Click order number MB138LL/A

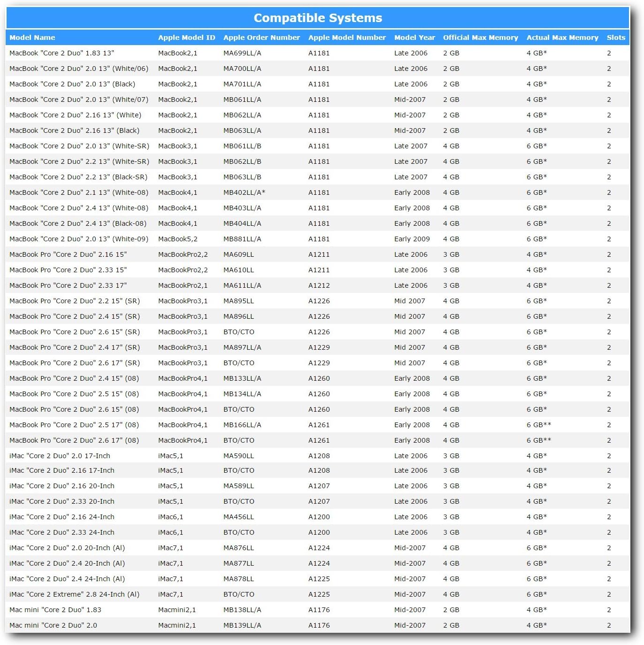point(242,610)
